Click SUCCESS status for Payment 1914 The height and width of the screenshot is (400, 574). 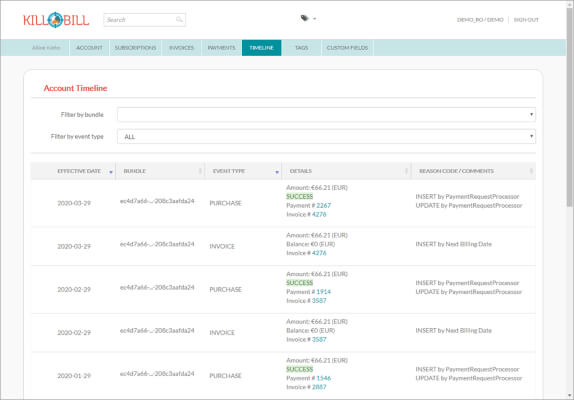point(299,283)
